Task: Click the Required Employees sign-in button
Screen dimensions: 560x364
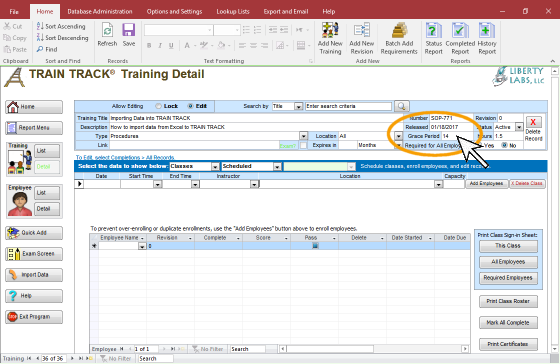Action: click(508, 278)
